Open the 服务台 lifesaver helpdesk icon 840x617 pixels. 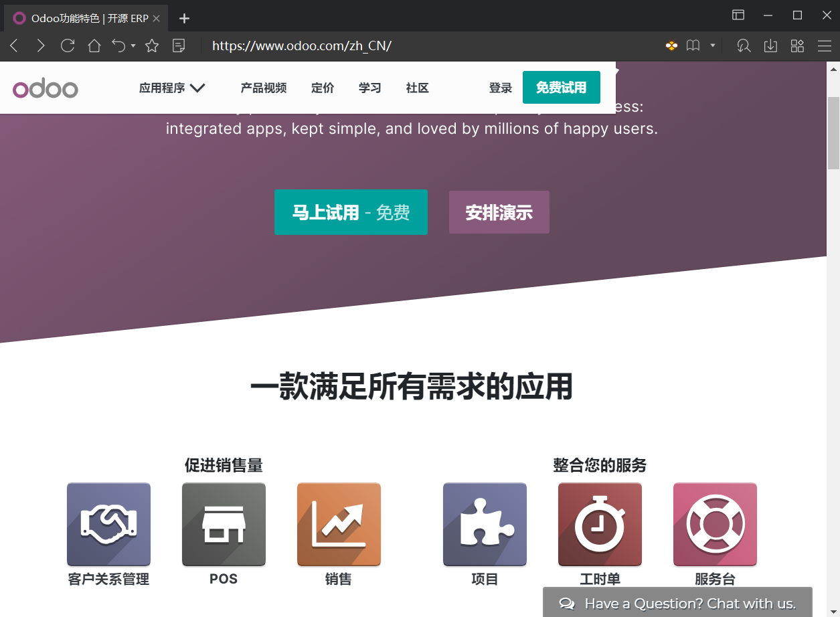pyautogui.click(x=715, y=524)
